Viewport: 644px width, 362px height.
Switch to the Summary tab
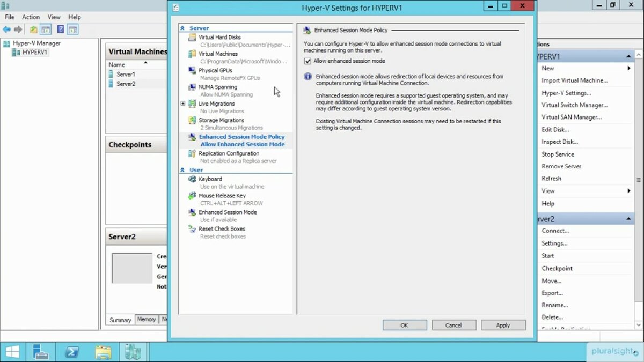point(120,320)
